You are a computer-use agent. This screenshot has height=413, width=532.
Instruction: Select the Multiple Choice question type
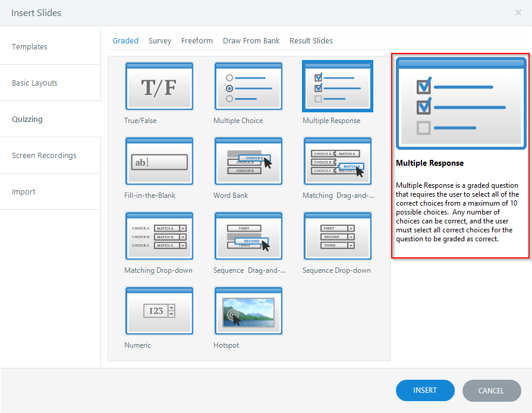tap(248, 86)
